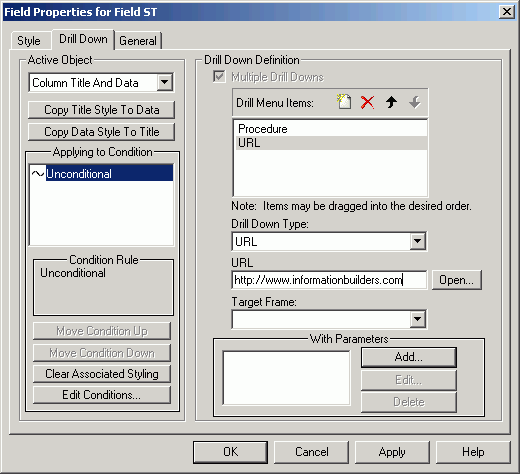The width and height of the screenshot is (520, 474).
Task: Toggle Multiple Drill Downs checkbox
Action: click(219, 76)
